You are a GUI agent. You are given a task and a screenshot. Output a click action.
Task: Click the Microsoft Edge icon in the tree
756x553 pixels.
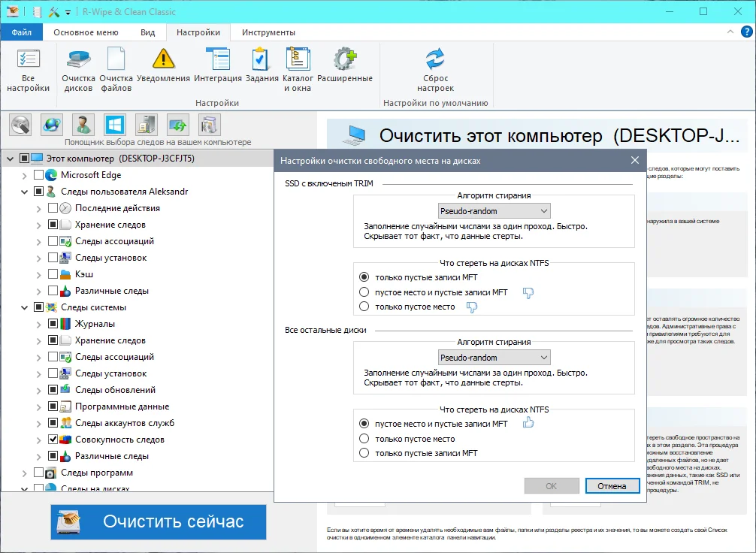[x=51, y=175]
